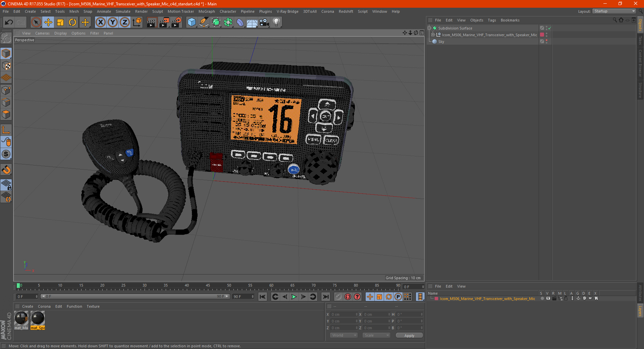Add a Light object
Screen dimensions: 644x349
pyautogui.click(x=276, y=22)
